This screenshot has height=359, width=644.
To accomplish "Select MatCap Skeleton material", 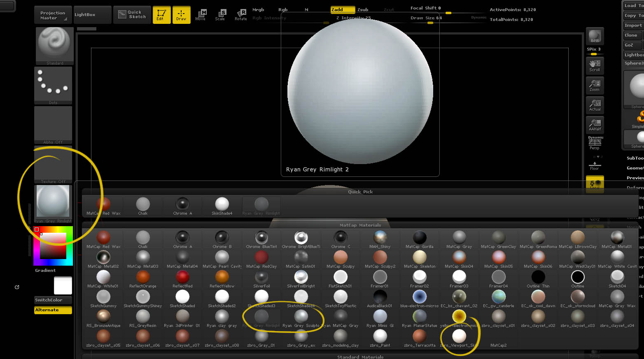I will pyautogui.click(x=420, y=259).
